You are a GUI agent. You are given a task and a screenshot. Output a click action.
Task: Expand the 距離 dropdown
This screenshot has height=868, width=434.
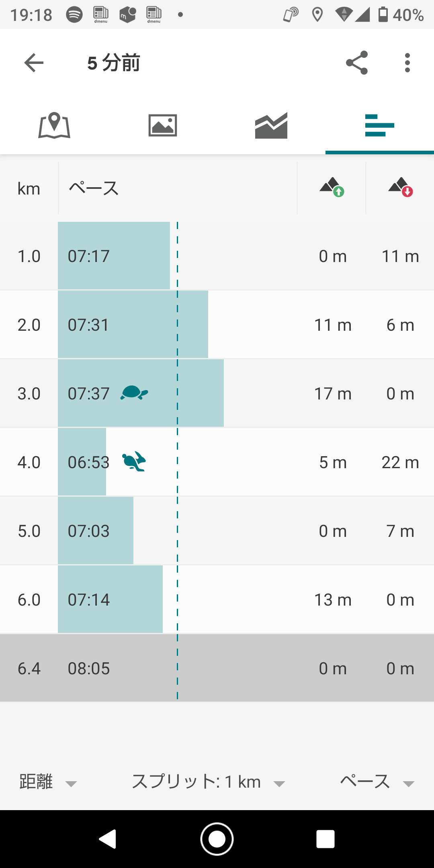pyautogui.click(x=48, y=782)
